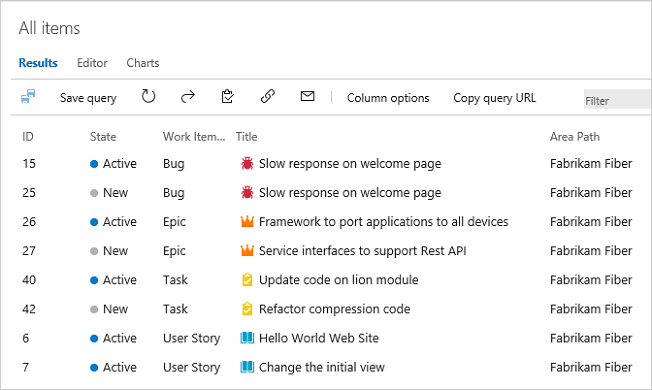Select ID cell '15'
Image resolution: width=652 pixels, height=390 pixels.
pyautogui.click(x=29, y=163)
